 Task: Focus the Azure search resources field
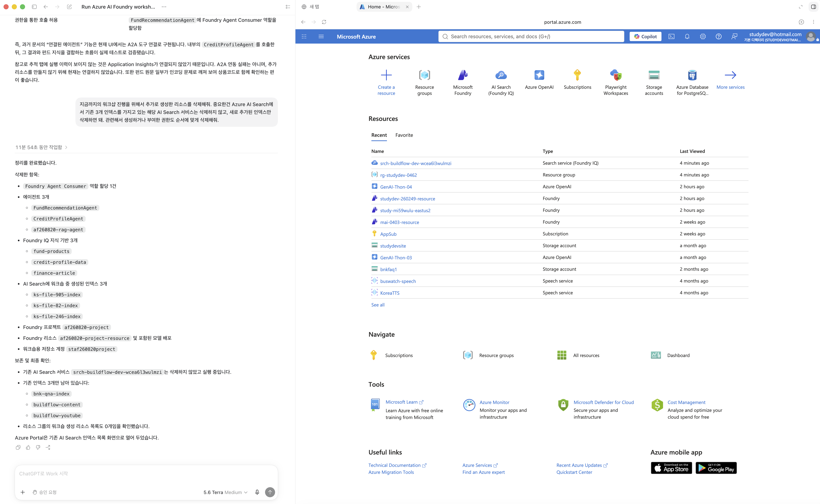pos(531,36)
